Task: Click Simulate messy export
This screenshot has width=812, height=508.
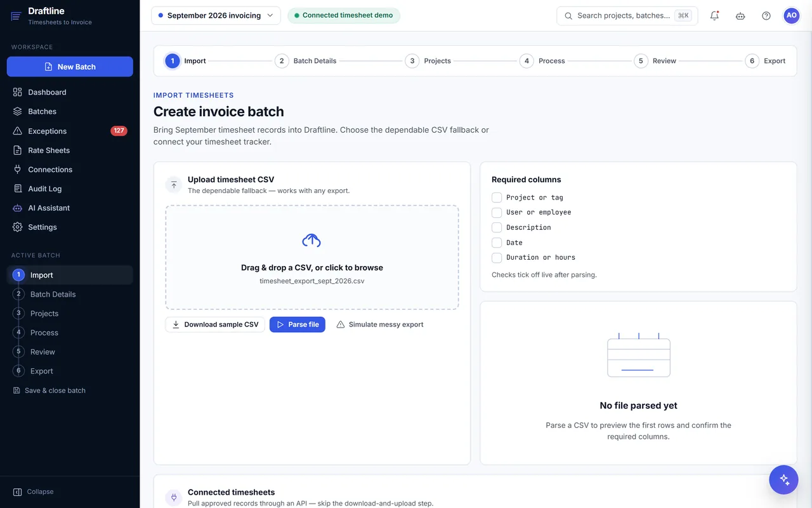Action: 380,324
